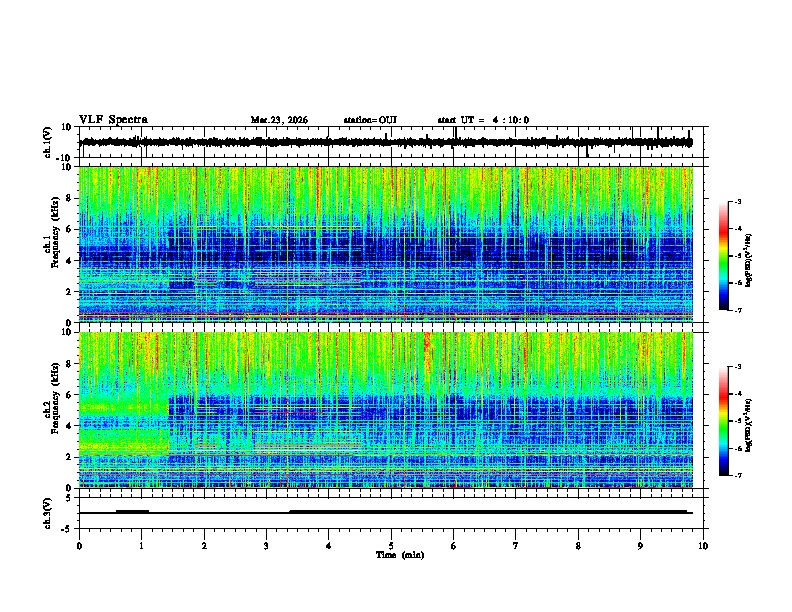Click the ch.1 voltage waveform panel
The image size is (792, 612).
coord(393,142)
